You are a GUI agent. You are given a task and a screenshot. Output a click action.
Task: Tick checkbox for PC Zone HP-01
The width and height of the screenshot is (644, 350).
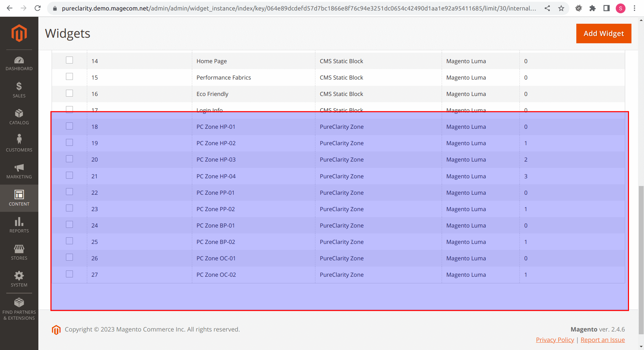[69, 126]
